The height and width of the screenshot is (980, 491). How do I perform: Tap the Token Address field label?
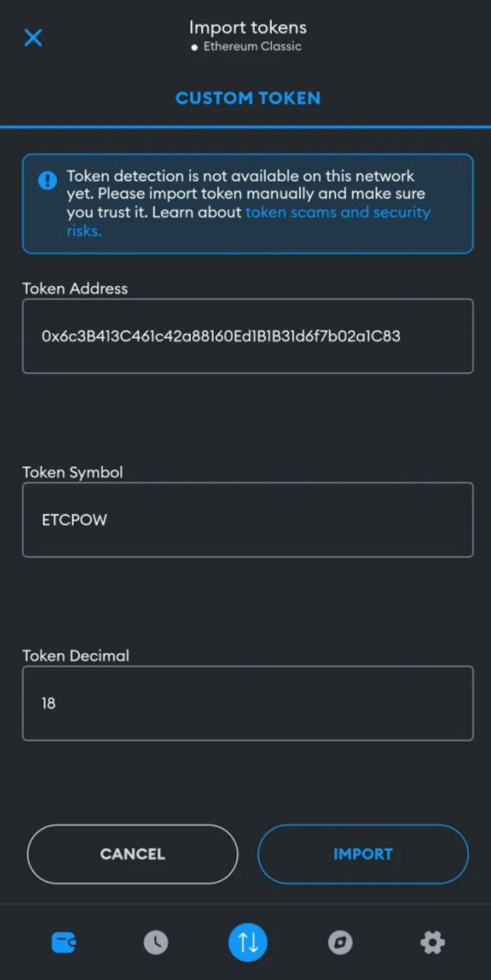pyautogui.click(x=75, y=289)
